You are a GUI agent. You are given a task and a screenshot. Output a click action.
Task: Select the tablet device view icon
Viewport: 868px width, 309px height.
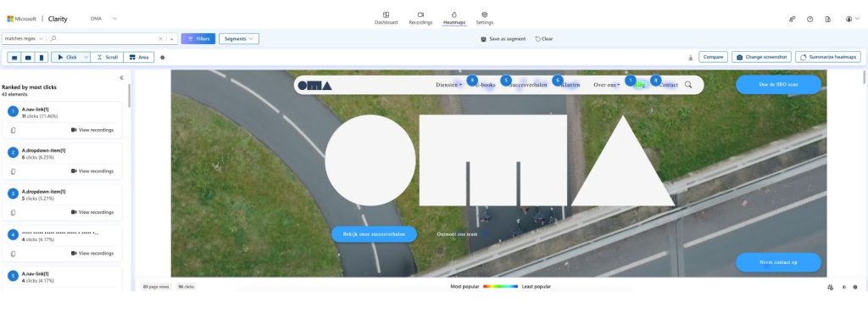(x=28, y=57)
